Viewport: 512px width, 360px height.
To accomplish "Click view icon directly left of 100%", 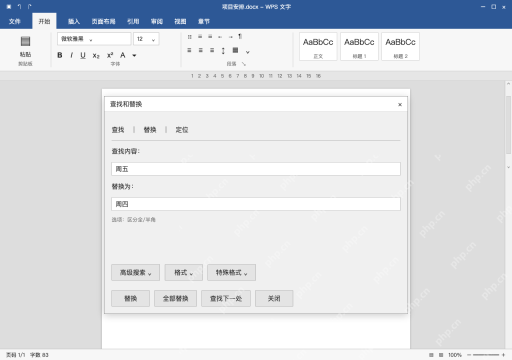I will [441, 355].
